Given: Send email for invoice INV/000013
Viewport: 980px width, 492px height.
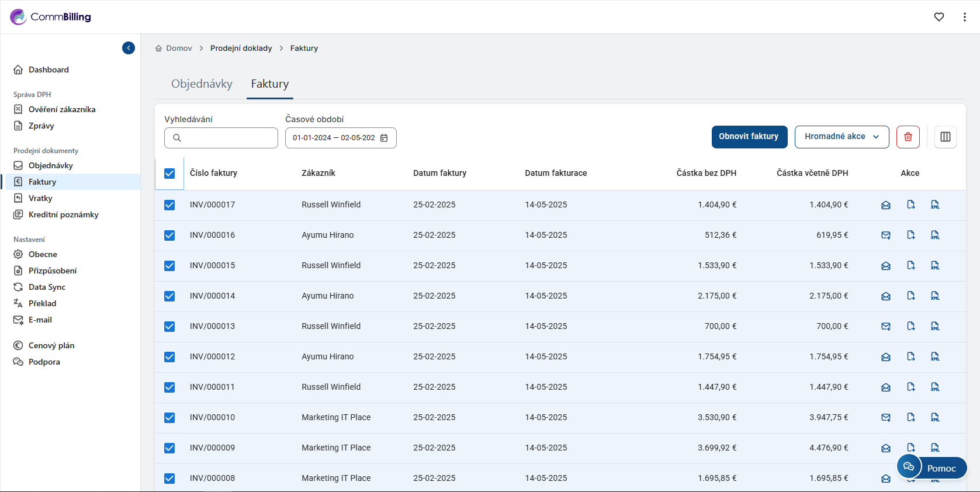Looking at the screenshot, I should [x=886, y=327].
